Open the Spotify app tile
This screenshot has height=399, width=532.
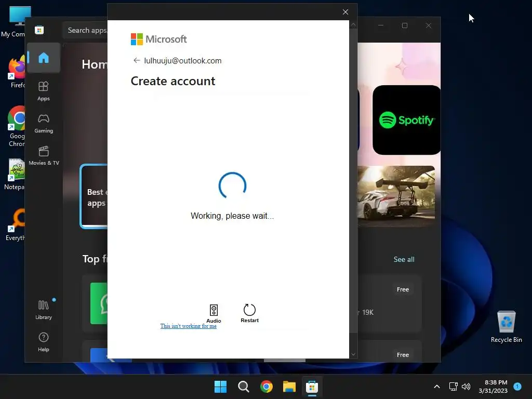(406, 120)
